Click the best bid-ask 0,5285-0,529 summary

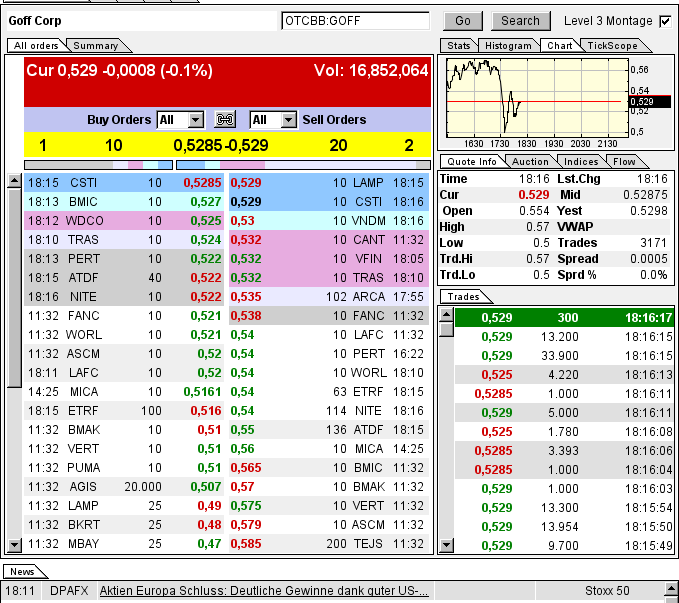point(221,145)
